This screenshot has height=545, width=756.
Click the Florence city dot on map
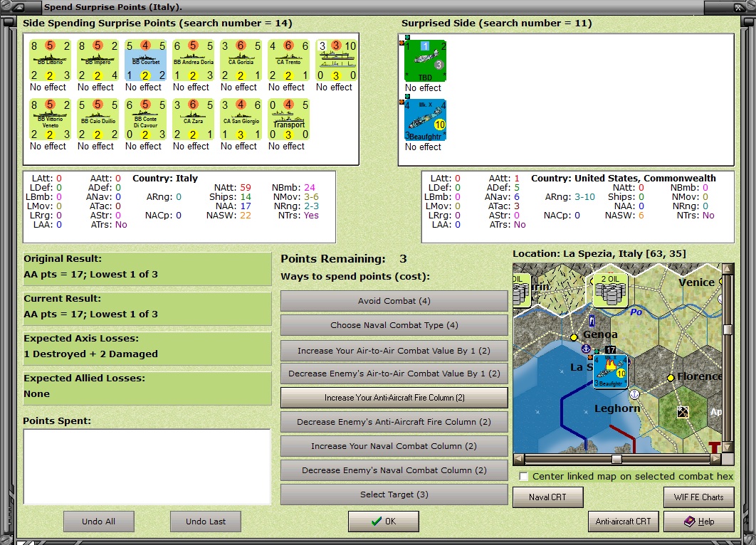[670, 377]
